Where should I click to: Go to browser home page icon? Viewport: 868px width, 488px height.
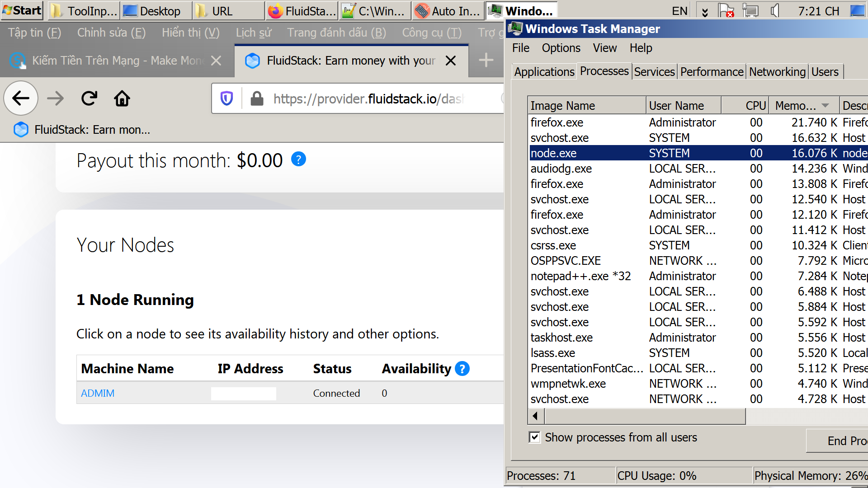click(x=122, y=98)
